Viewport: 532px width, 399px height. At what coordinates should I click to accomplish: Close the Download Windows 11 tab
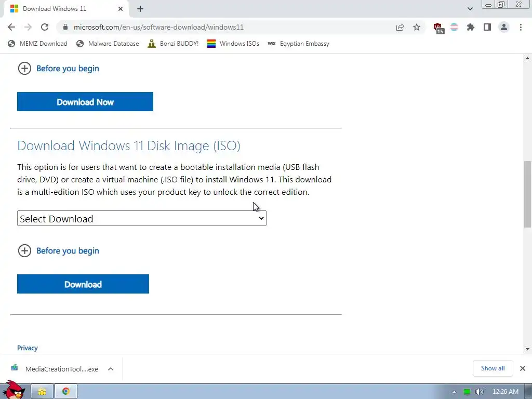tap(121, 9)
